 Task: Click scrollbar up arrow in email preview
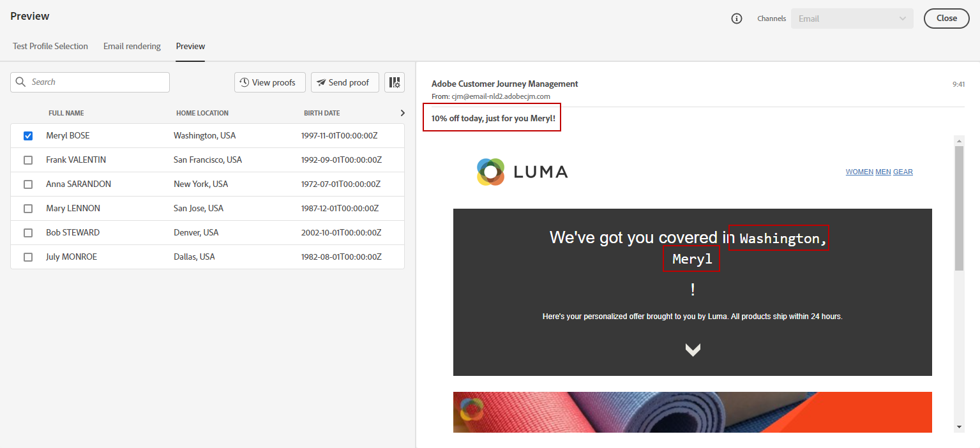coord(959,140)
